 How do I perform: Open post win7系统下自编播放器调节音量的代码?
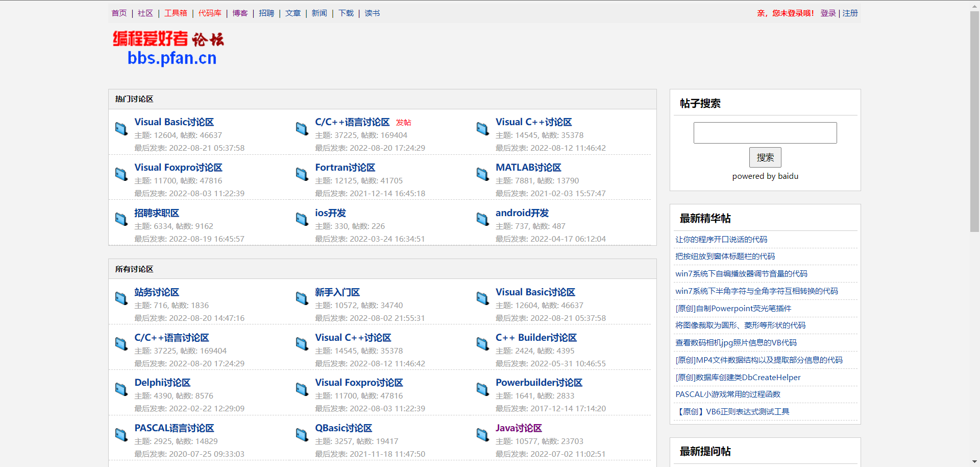(741, 274)
